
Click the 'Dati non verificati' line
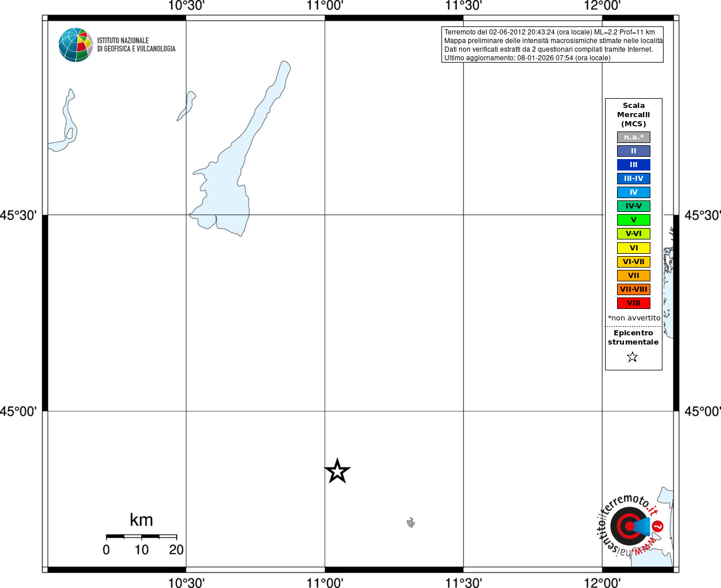pyautogui.click(x=548, y=49)
